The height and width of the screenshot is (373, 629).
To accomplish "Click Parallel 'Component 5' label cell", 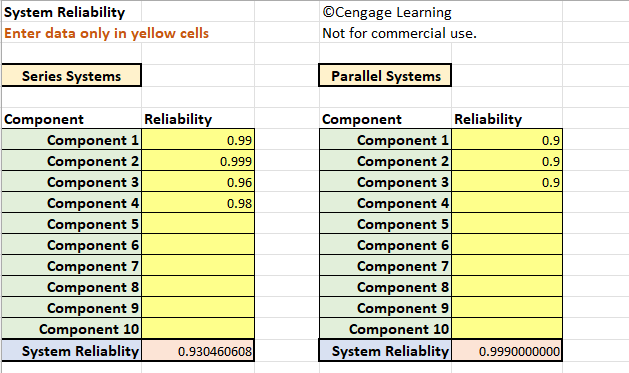I will coord(385,224).
